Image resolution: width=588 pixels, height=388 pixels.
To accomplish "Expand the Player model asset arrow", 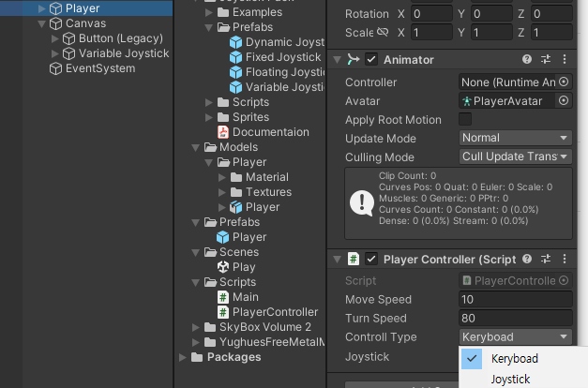I will [222, 207].
